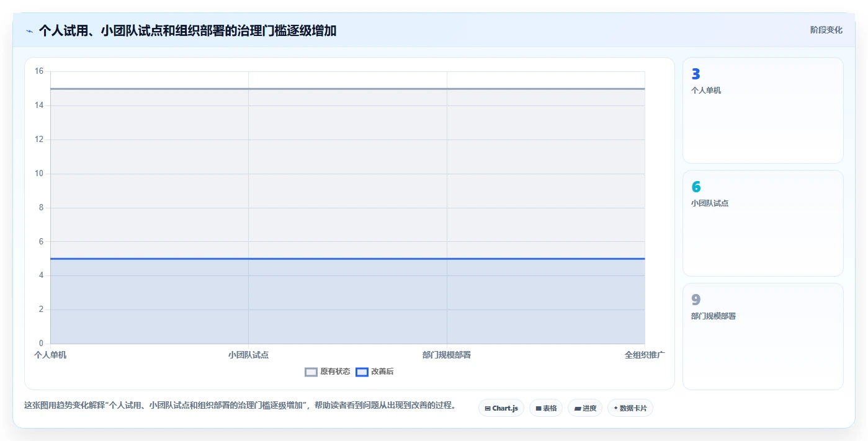Click the lightning icon beside the title
Screen dimensions: 868x441
pyautogui.click(x=29, y=31)
